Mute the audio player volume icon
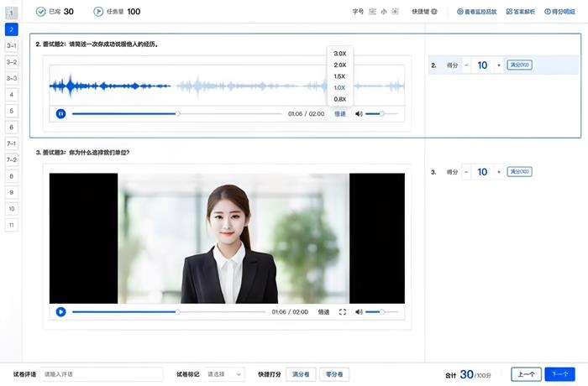 point(359,113)
